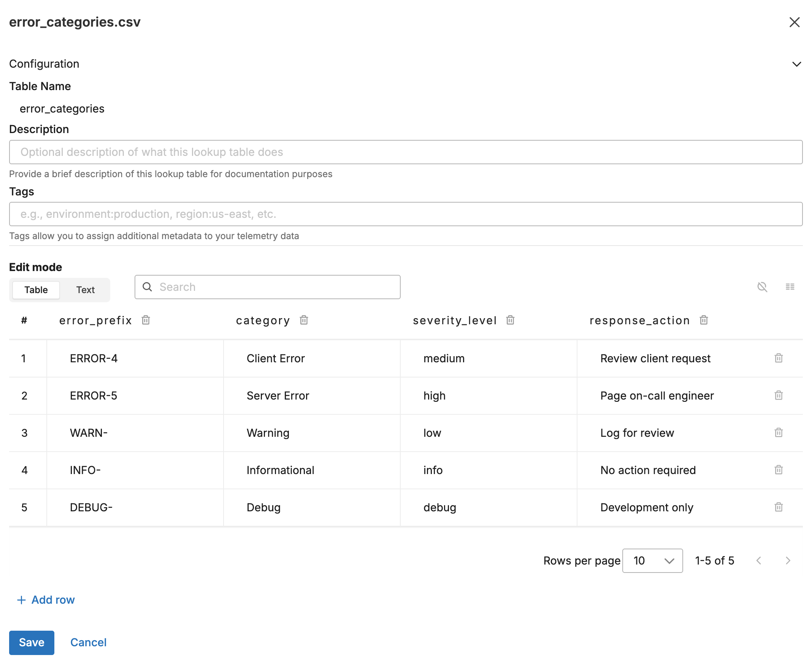Delete the category column via trash icon

point(304,320)
